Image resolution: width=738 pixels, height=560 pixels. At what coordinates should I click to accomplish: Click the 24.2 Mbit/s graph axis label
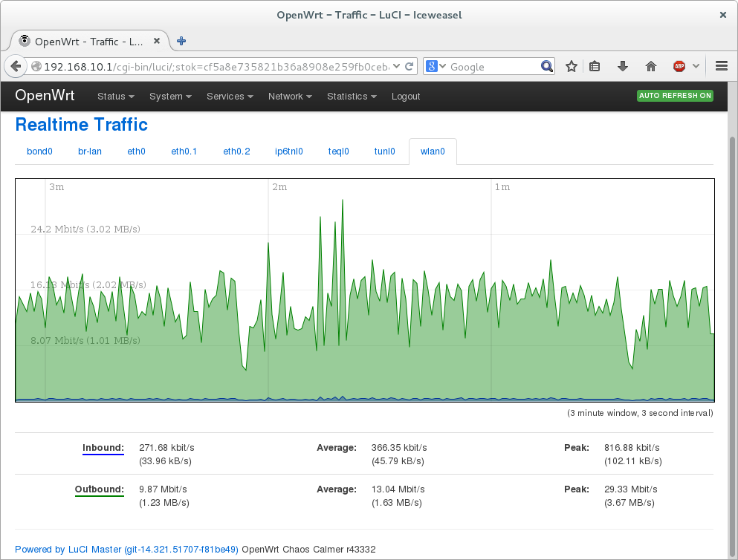tap(85, 229)
